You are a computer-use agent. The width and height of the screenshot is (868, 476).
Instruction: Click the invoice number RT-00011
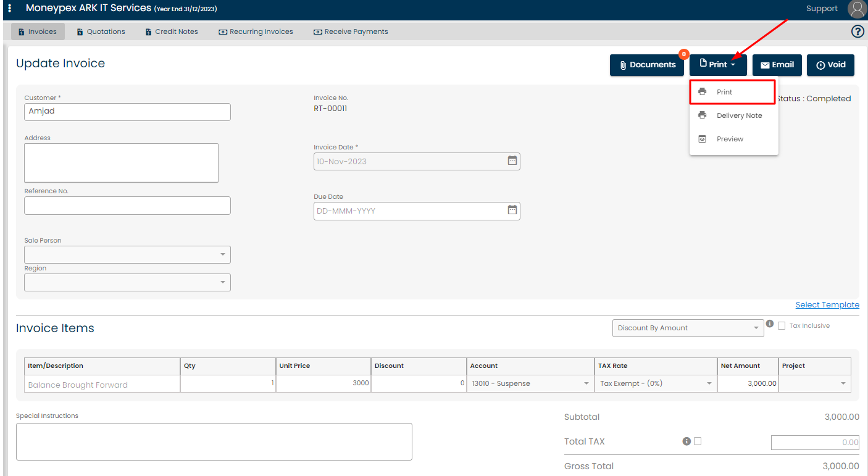click(x=330, y=109)
